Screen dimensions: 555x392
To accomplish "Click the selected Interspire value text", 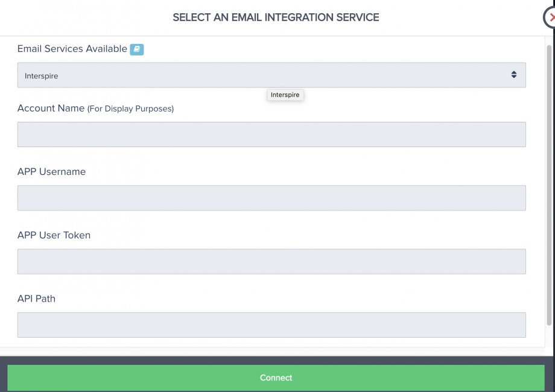I will (42, 76).
